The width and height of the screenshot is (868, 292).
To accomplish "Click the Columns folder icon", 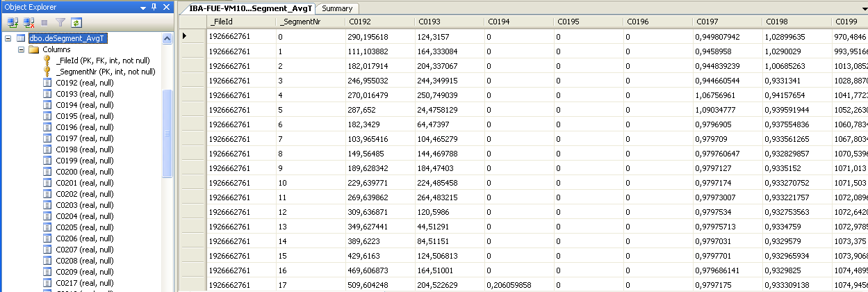I will coord(33,49).
